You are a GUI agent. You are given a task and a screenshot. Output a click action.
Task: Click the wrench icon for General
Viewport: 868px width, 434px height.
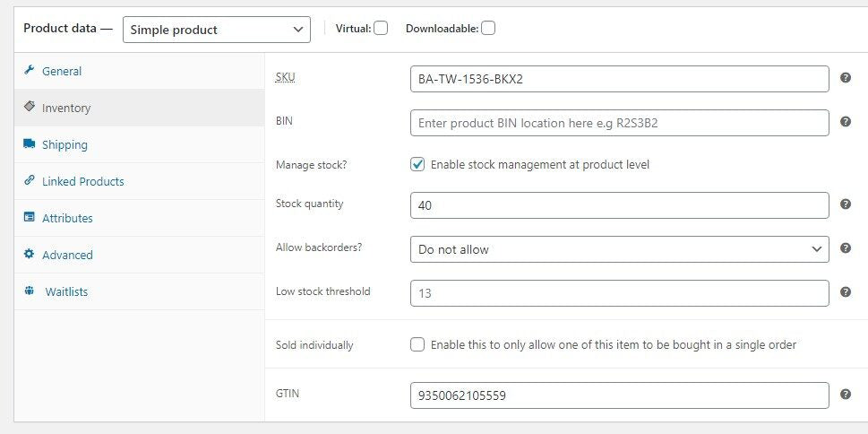point(29,71)
